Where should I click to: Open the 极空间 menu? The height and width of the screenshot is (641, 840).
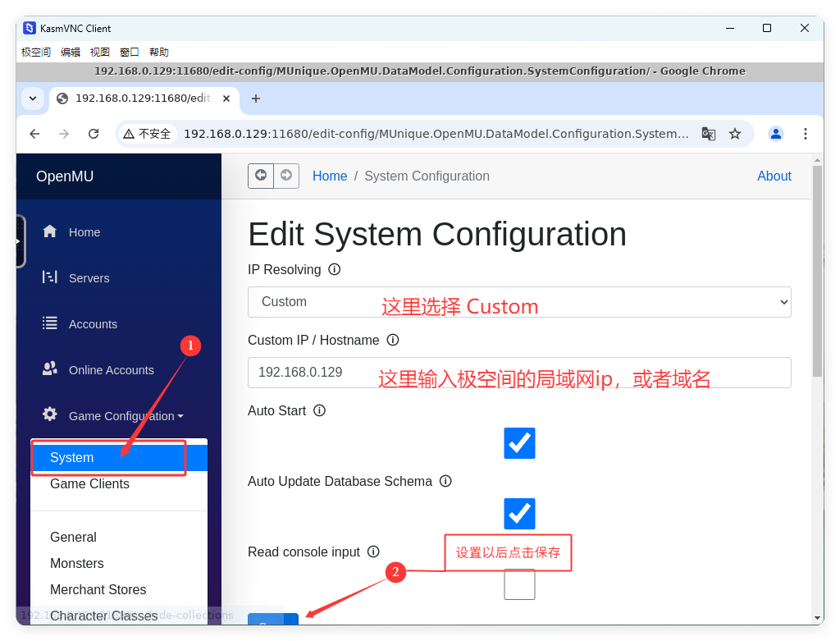[x=36, y=52]
